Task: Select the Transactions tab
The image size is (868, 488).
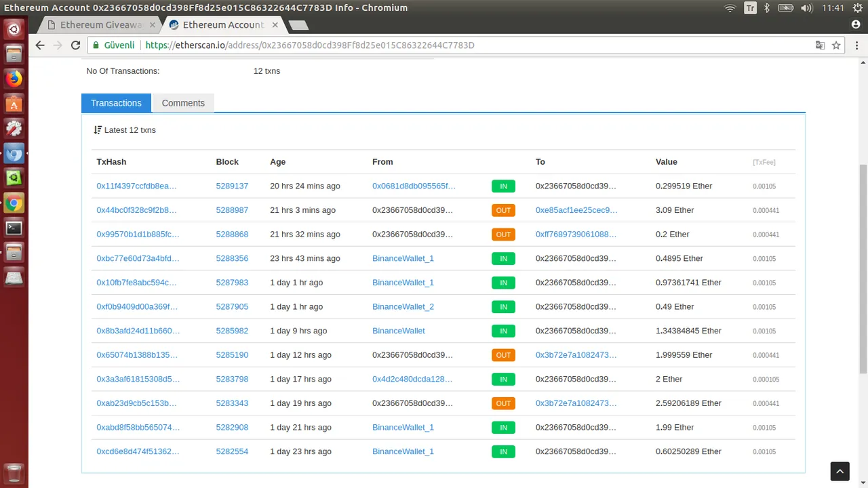Action: click(116, 103)
